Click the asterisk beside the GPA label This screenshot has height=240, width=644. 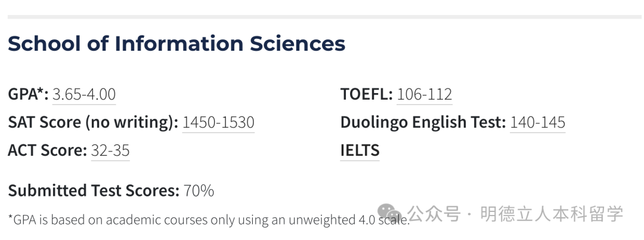click(42, 92)
